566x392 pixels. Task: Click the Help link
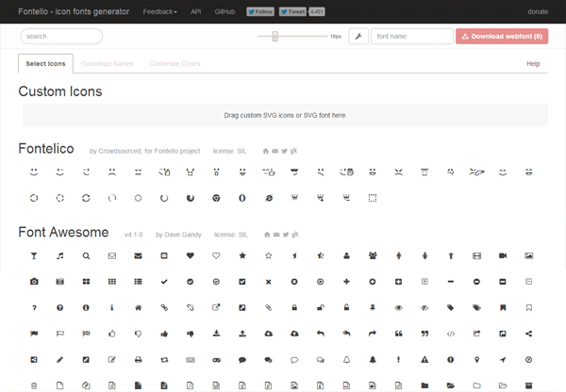click(x=533, y=64)
